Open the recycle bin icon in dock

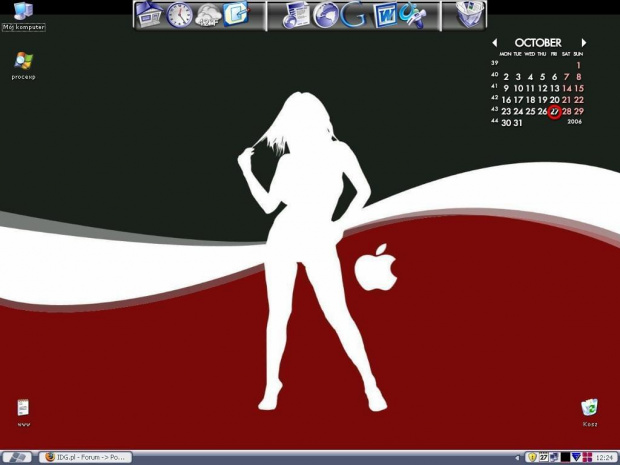[x=469, y=14]
